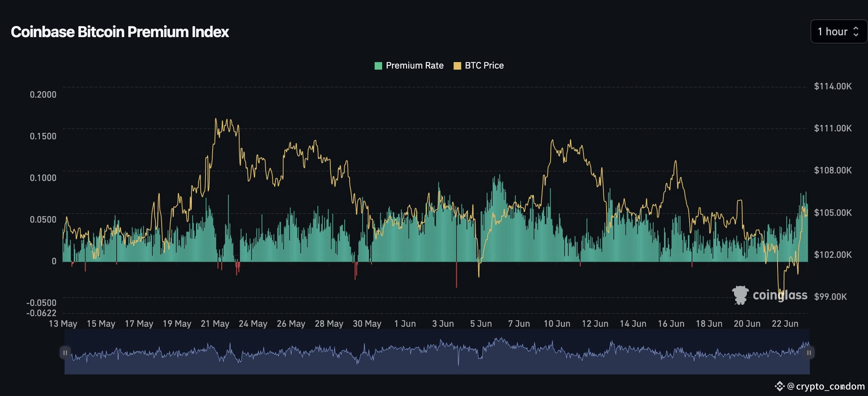Screen dimensions: 868x396
Task: Click the Premium Rate legend label
Action: pyautogui.click(x=415, y=65)
